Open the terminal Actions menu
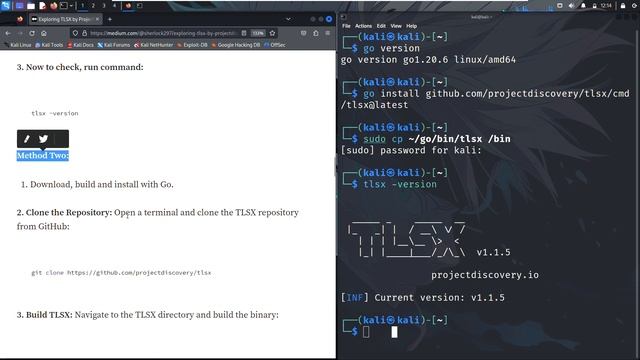Screen dimensions: 640x360 point(363,26)
